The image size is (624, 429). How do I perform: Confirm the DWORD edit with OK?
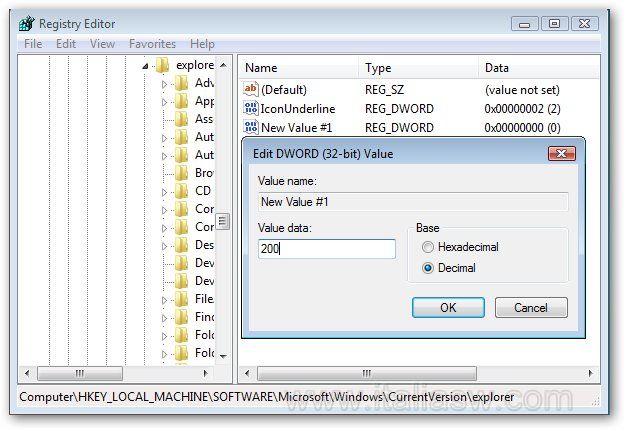[448, 307]
